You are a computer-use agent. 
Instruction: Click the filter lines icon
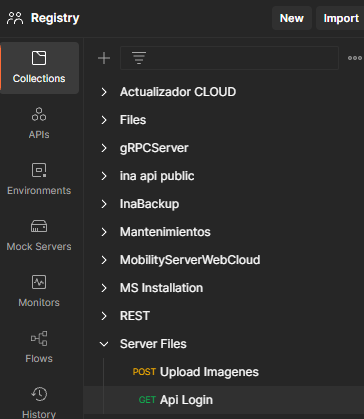[x=139, y=58]
